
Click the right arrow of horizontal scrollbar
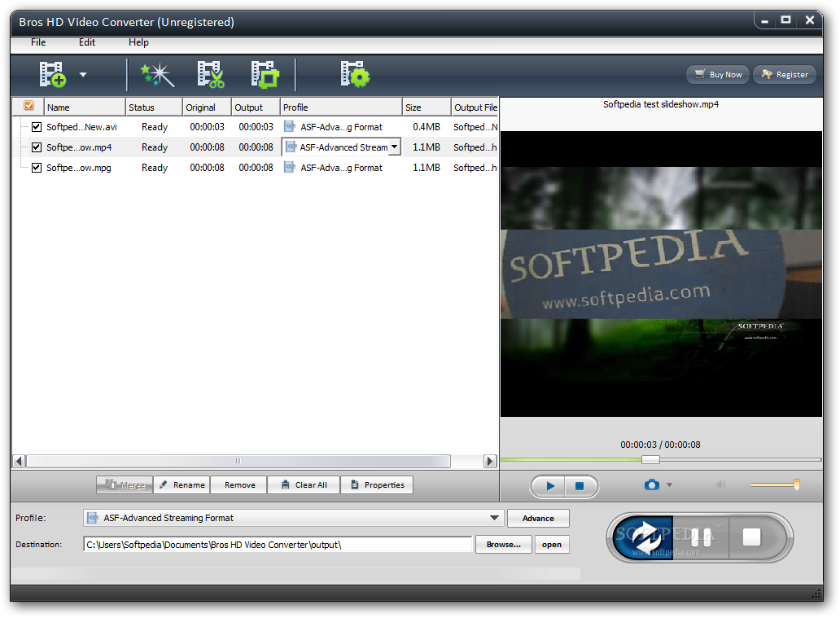point(490,461)
